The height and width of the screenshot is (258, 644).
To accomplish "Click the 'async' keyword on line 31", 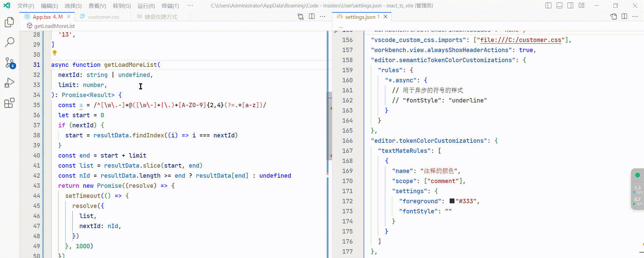I will (60, 65).
